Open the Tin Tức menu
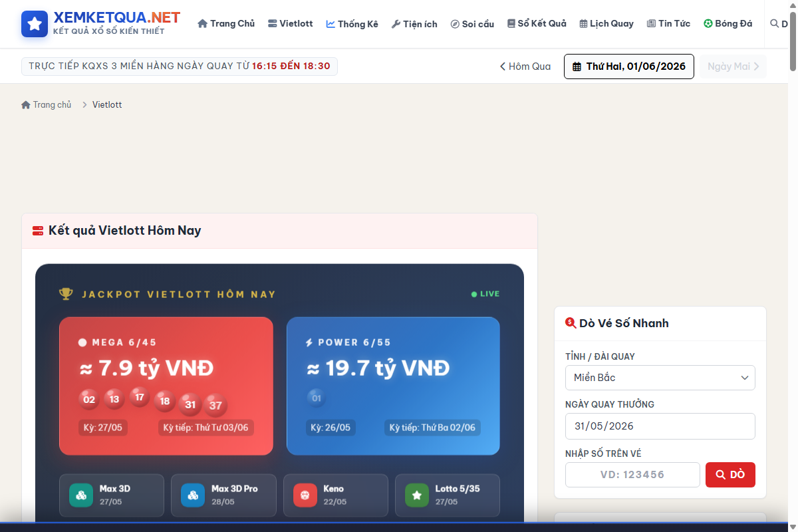The image size is (798, 532). (668, 24)
